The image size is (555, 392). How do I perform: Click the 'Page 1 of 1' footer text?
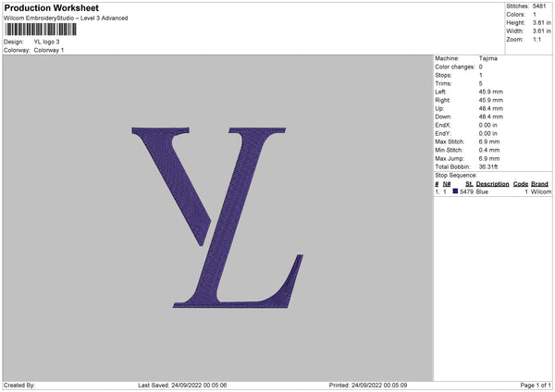click(x=536, y=386)
